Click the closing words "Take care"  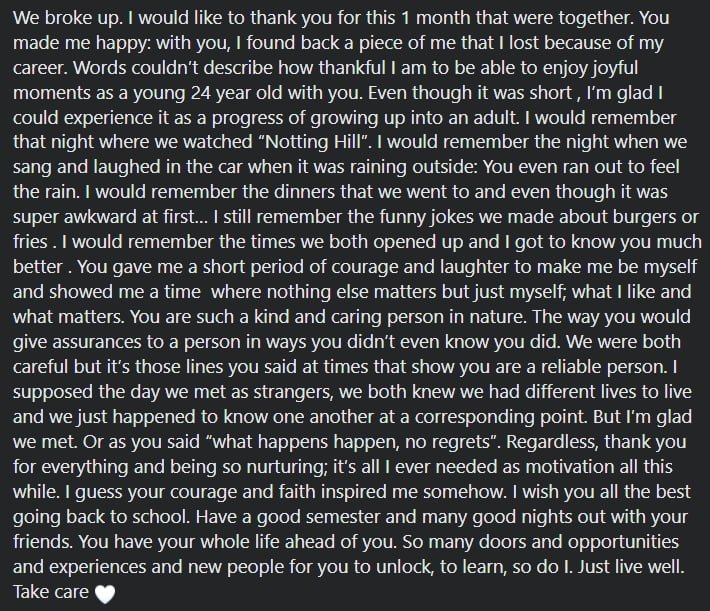coord(51,592)
